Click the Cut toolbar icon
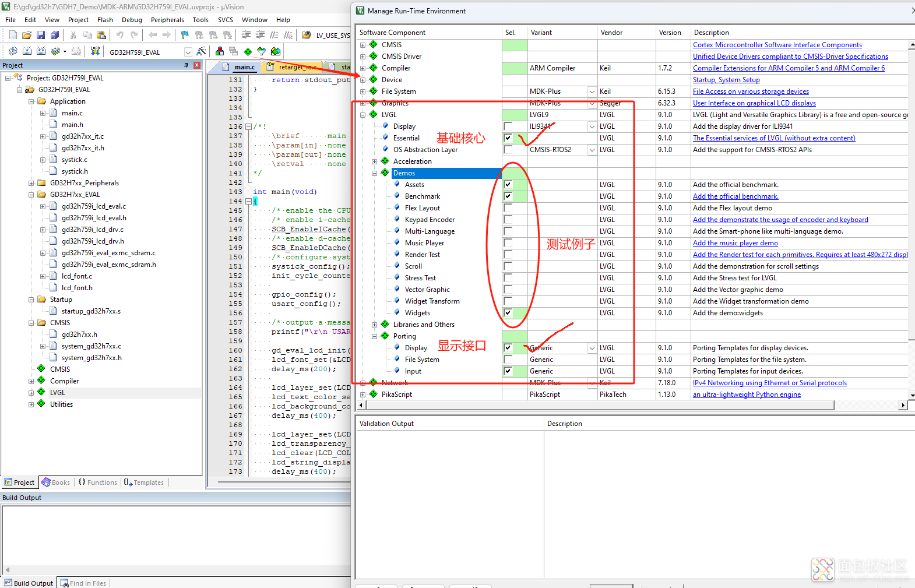This screenshot has height=588, width=915. pyautogui.click(x=73, y=35)
